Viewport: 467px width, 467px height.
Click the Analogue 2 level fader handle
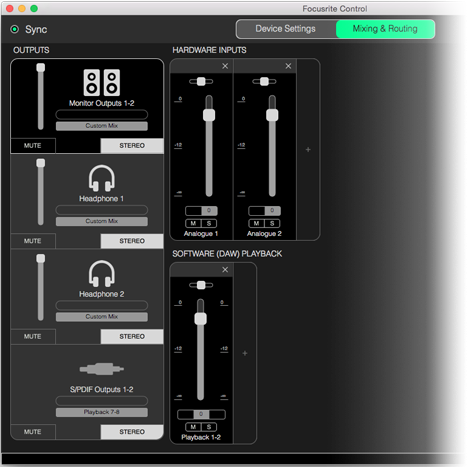(272, 115)
